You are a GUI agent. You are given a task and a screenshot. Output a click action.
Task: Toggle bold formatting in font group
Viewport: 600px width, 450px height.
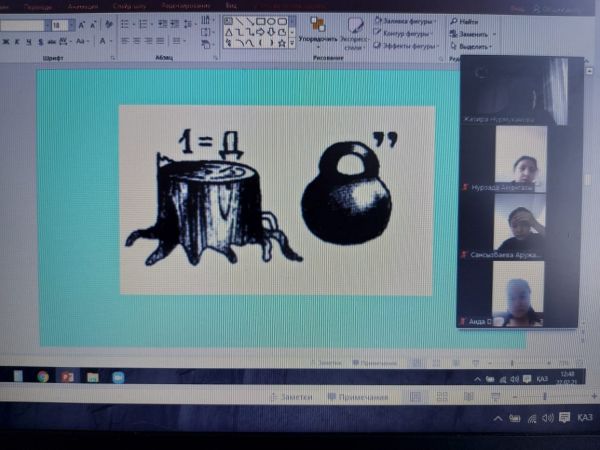(5, 42)
